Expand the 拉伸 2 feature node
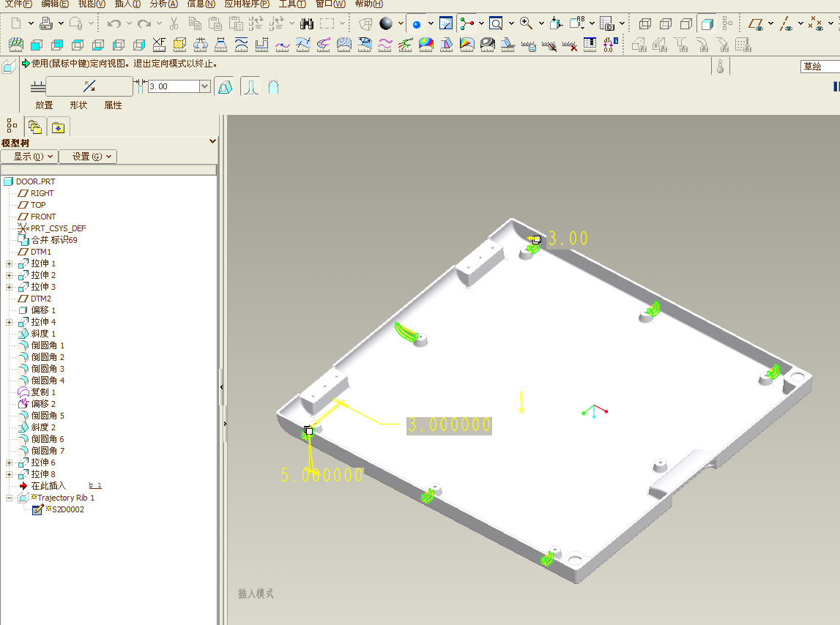Viewport: 840px width, 625px height. point(9,275)
